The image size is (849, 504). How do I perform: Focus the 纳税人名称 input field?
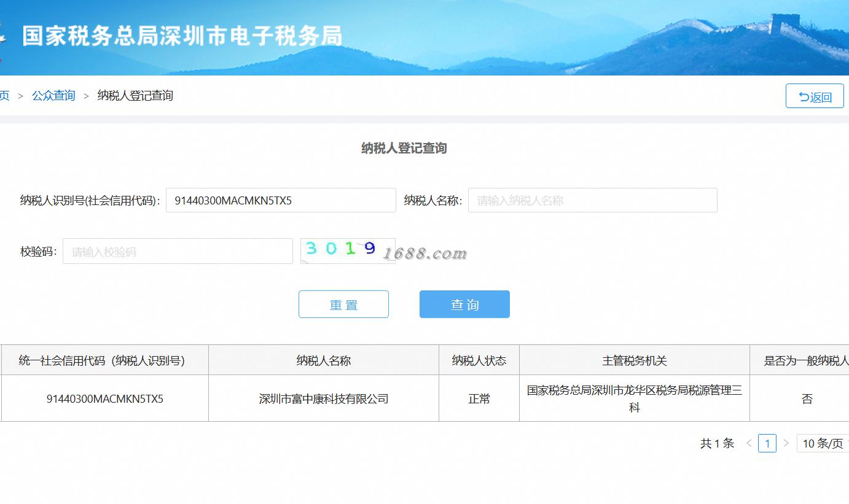(x=592, y=200)
